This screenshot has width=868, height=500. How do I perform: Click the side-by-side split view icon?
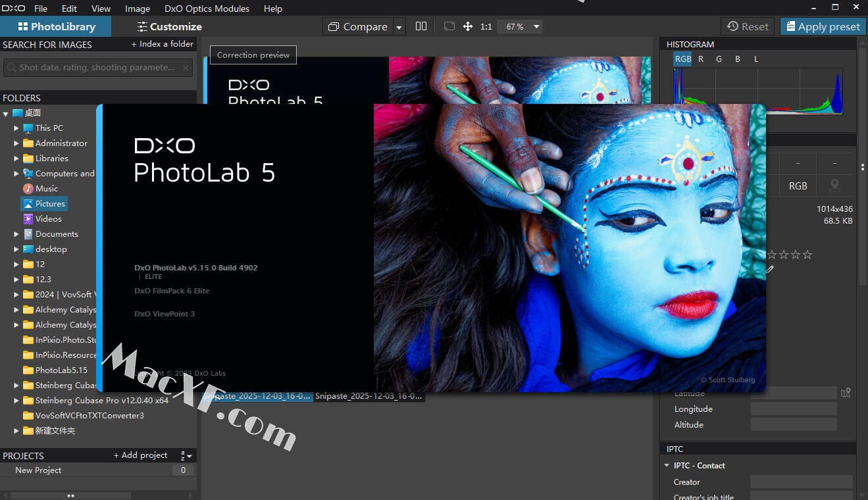pyautogui.click(x=421, y=26)
